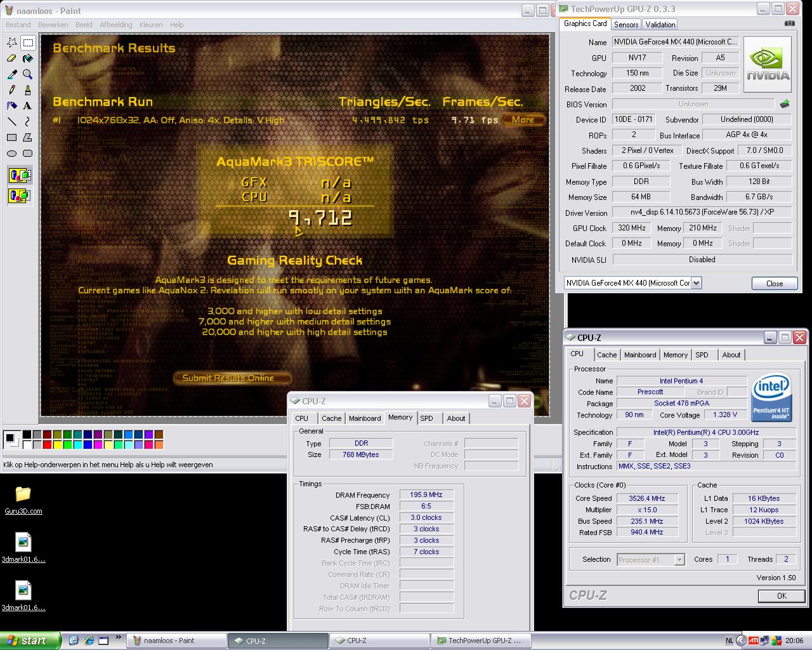Image resolution: width=812 pixels, height=650 pixels.
Task: Select the Curve tool in Paint
Action: coord(28,121)
